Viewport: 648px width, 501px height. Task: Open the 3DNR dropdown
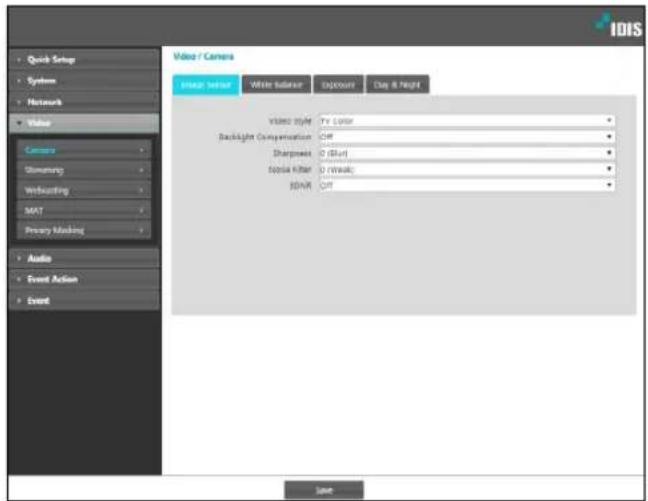tap(467, 186)
